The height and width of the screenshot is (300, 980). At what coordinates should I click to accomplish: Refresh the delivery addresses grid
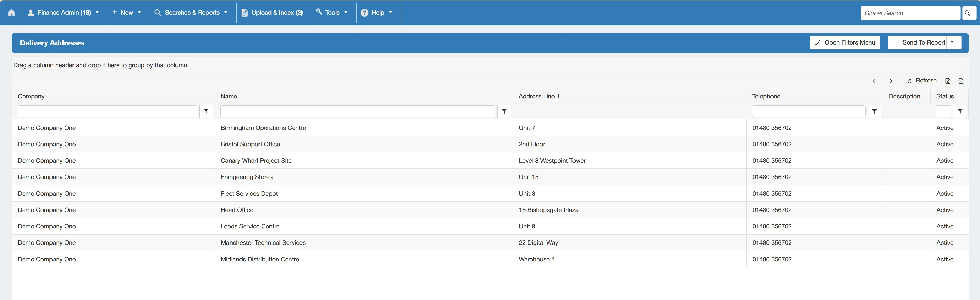922,81
